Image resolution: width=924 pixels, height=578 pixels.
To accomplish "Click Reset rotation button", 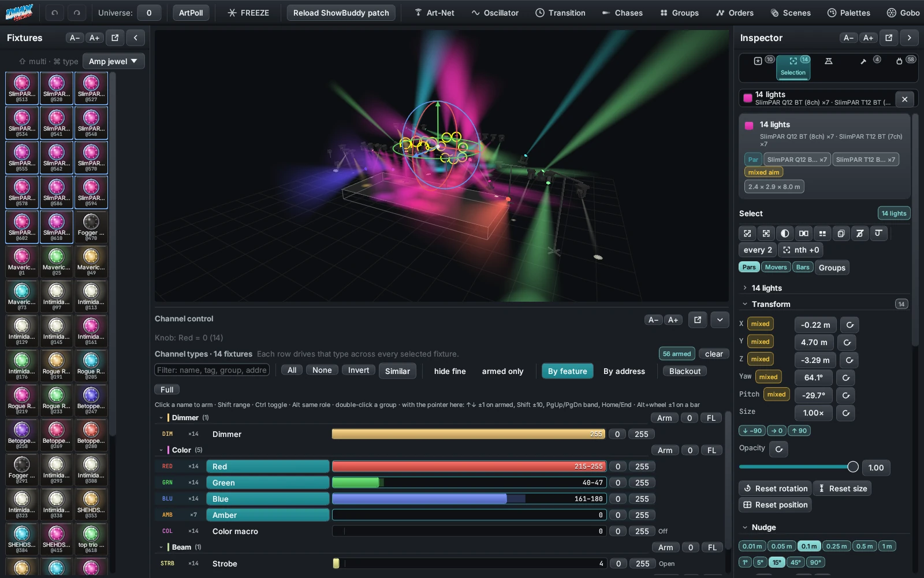I will pyautogui.click(x=775, y=488).
